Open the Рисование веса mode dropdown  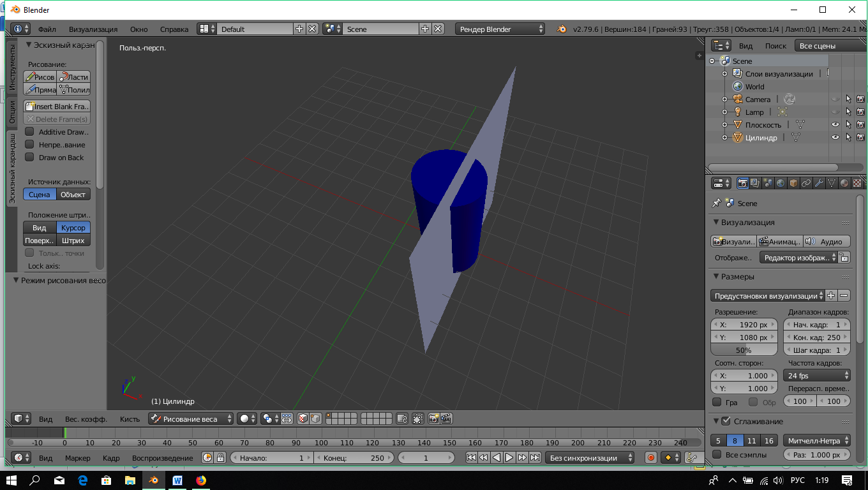[x=191, y=419]
